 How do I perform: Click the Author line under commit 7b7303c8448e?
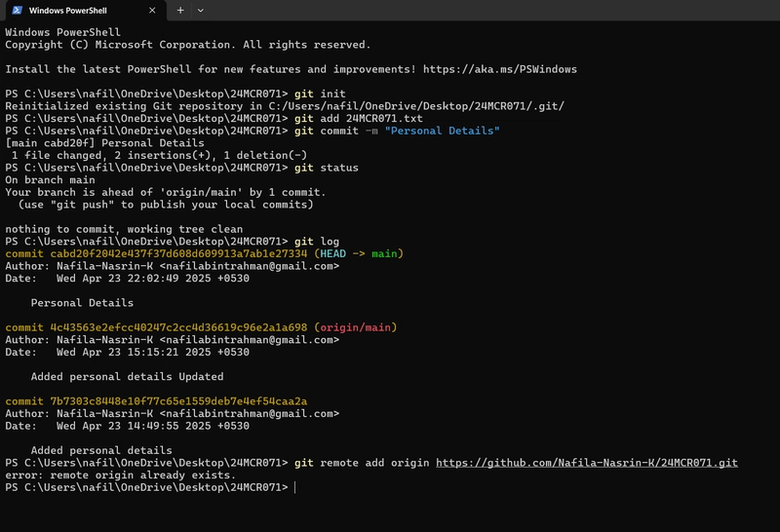point(173,414)
